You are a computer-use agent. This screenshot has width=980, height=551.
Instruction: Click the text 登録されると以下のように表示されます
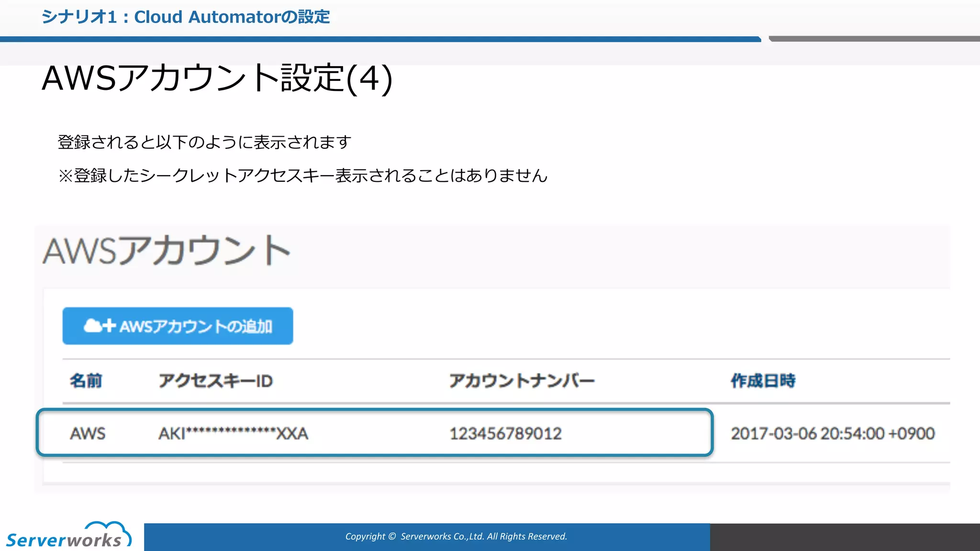click(x=204, y=142)
